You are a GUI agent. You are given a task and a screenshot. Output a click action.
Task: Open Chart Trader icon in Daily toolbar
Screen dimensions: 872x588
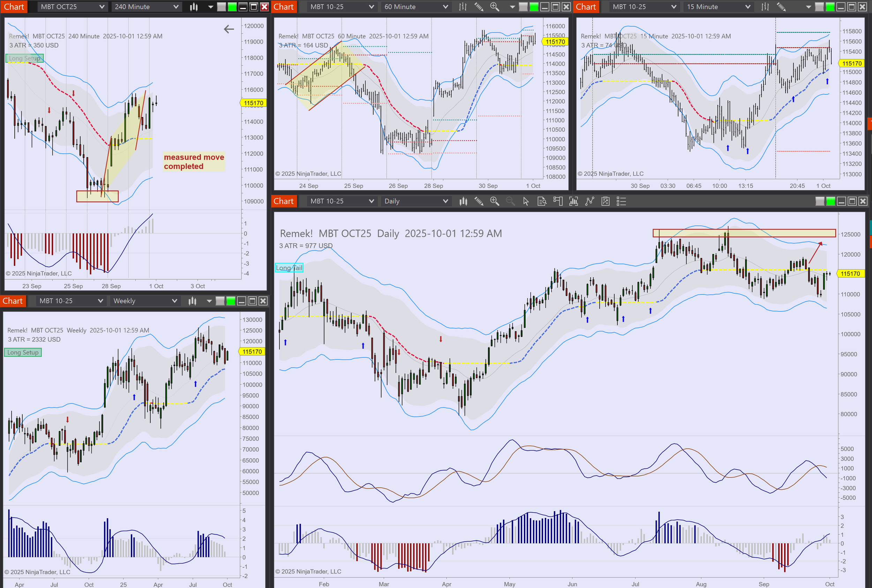point(558,201)
